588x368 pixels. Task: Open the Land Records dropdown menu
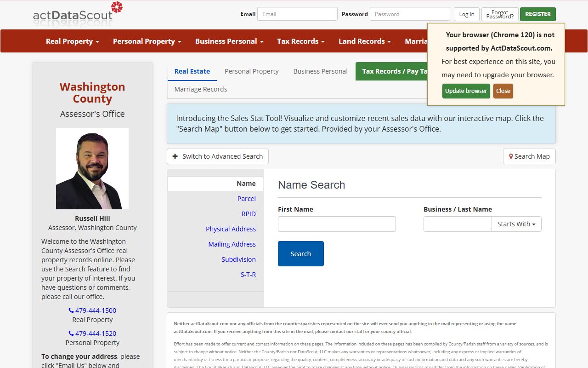[365, 41]
